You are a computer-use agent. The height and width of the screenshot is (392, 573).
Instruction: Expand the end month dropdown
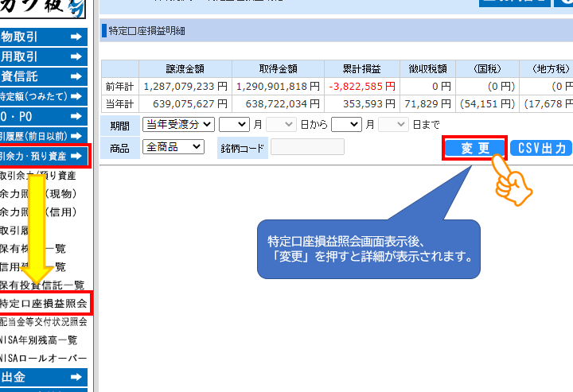345,124
